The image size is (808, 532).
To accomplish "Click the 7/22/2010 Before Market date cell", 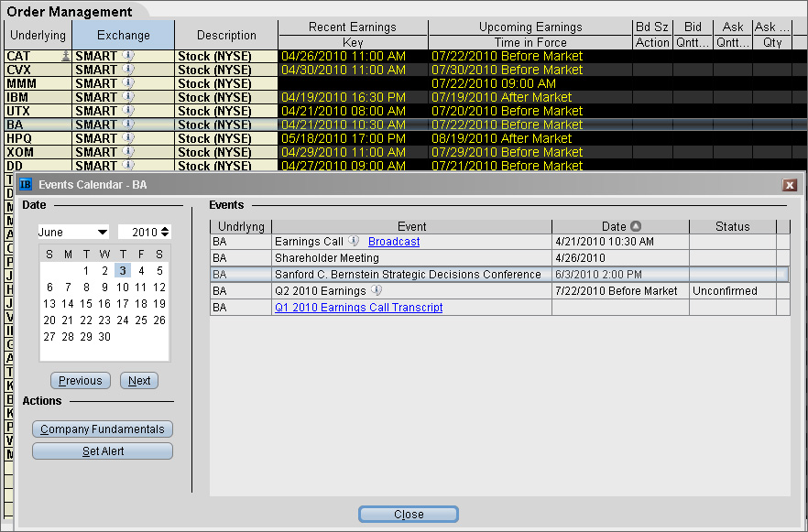I will click(x=620, y=291).
